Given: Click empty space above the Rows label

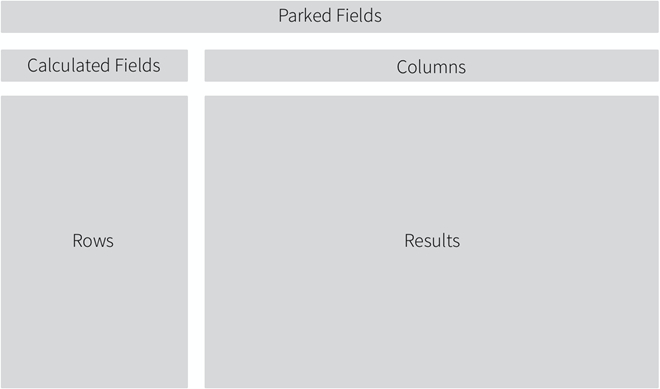Looking at the screenshot, I should 94,164.
